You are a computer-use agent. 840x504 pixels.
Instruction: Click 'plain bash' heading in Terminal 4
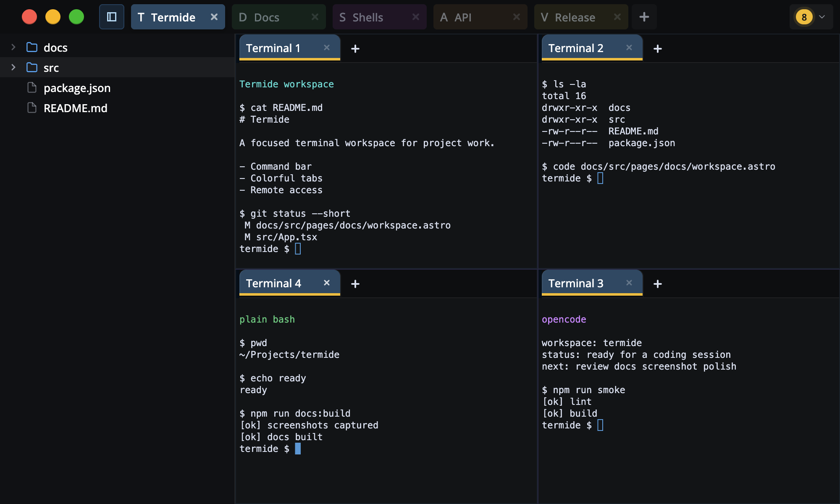[x=267, y=319]
